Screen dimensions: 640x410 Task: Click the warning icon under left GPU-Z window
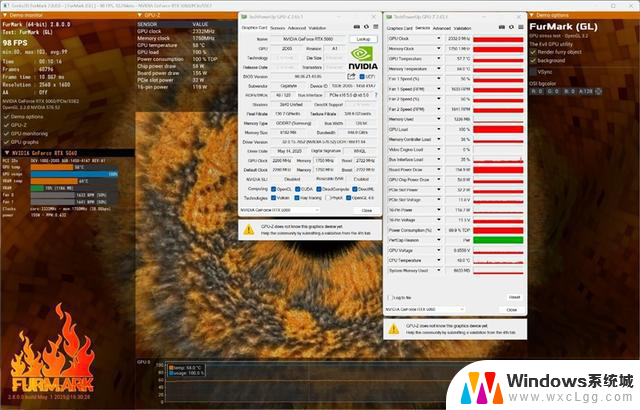(249, 230)
